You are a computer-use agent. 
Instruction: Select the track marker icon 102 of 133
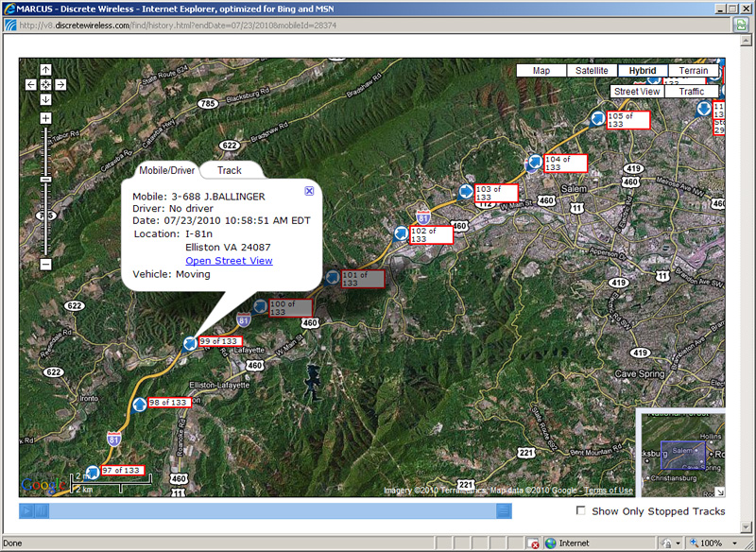[x=401, y=233]
